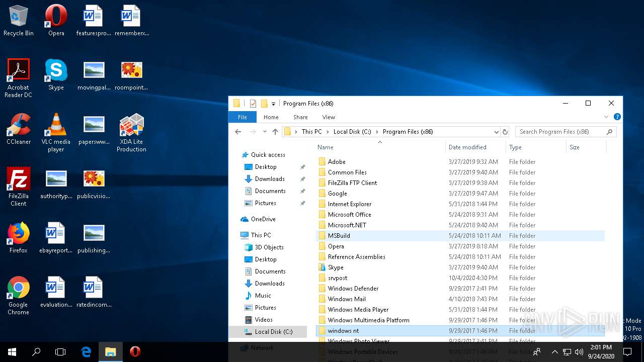Open XDA Lite Production shortcut
Viewport: 644px width, 362px height.
tap(131, 132)
